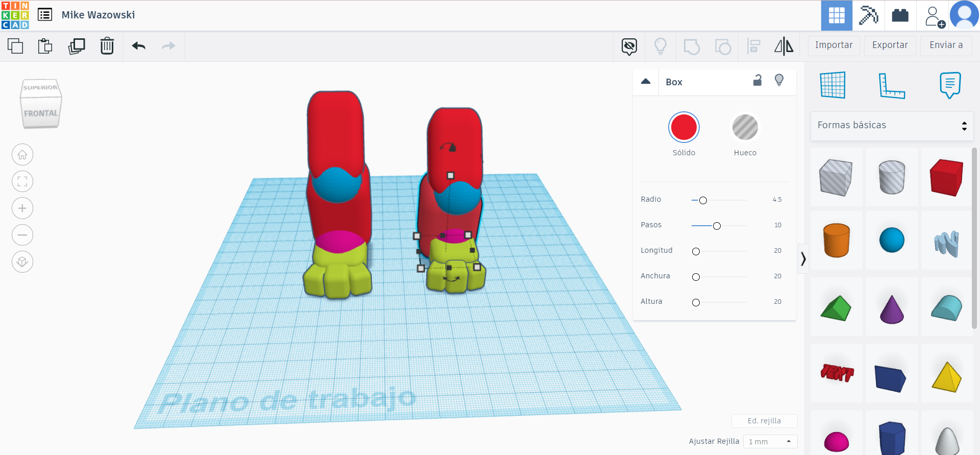This screenshot has width=980, height=455.
Task: Redo the last action
Action: pos(168,46)
